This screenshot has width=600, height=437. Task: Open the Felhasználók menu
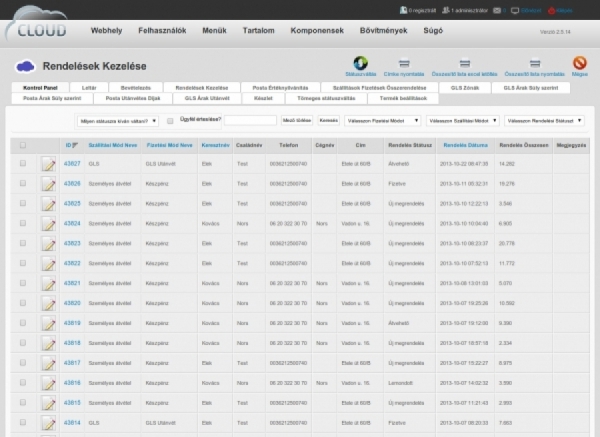tap(162, 31)
